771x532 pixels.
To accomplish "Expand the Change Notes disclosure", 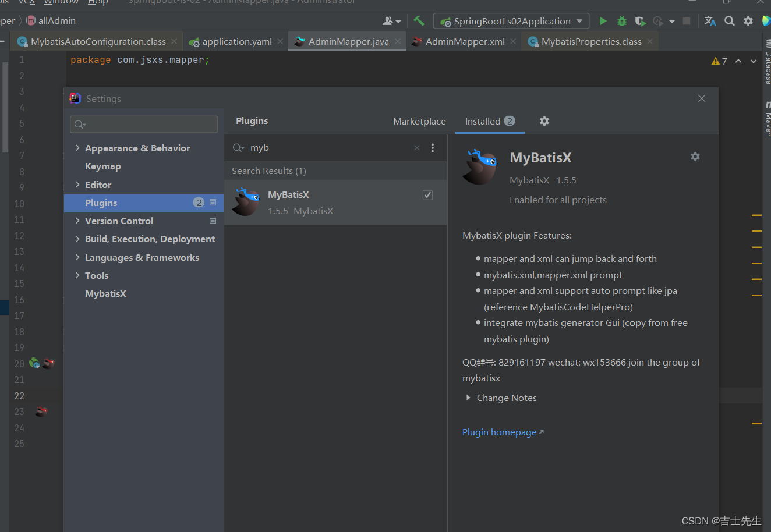I will (468, 398).
